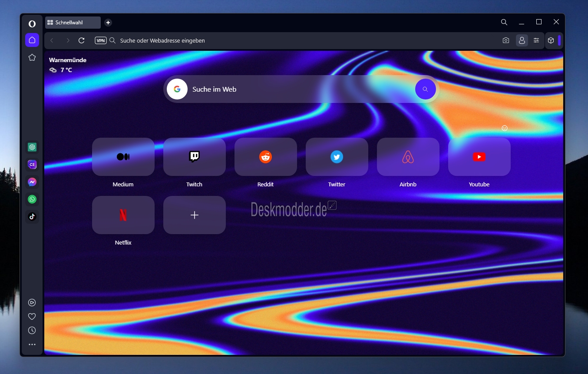Select the Schnellwahl tab
Screen dimensions: 588x374
(73, 23)
